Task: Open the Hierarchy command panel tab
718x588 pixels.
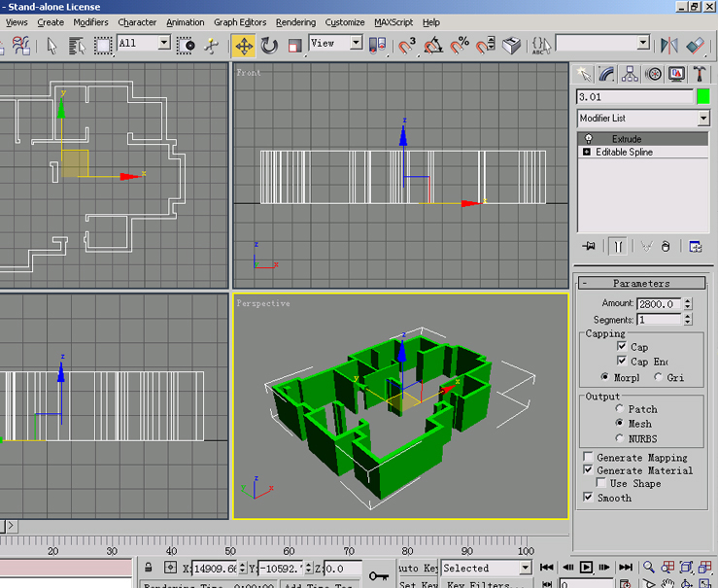Action: click(x=630, y=74)
